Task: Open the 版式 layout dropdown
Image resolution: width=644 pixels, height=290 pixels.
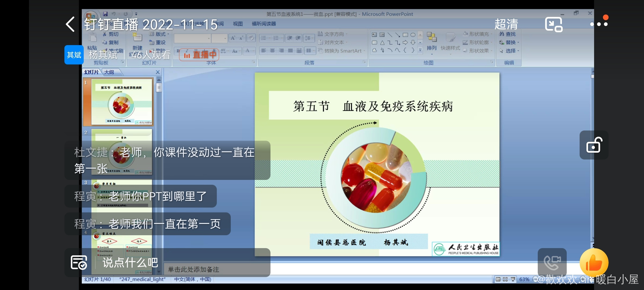Action: 159,34
